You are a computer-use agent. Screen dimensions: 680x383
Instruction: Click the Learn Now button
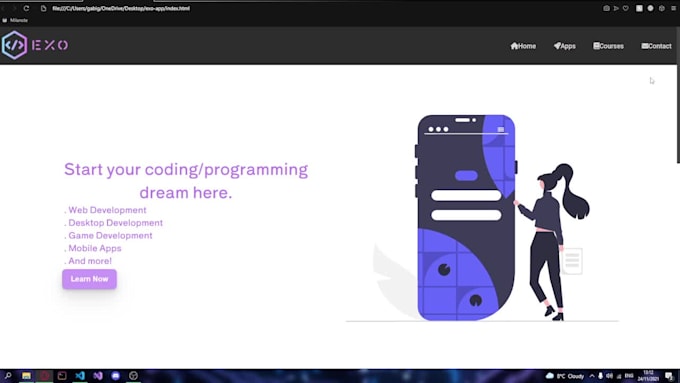89,279
